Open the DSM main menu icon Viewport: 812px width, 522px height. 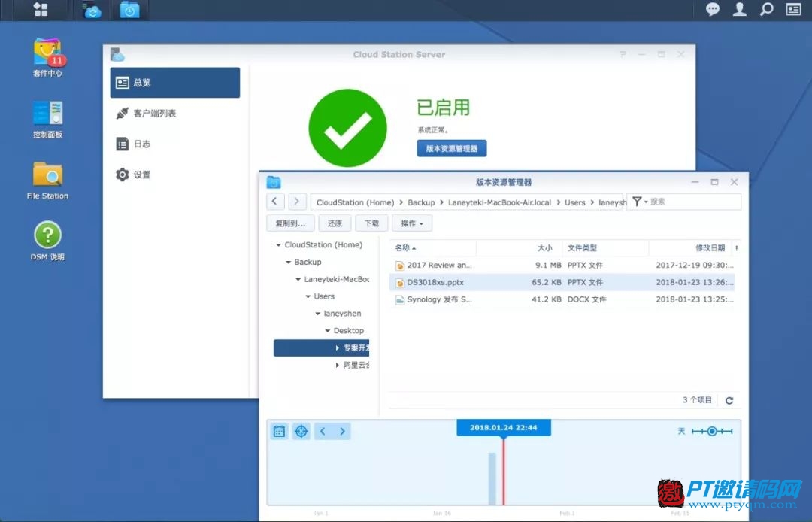coord(40,9)
